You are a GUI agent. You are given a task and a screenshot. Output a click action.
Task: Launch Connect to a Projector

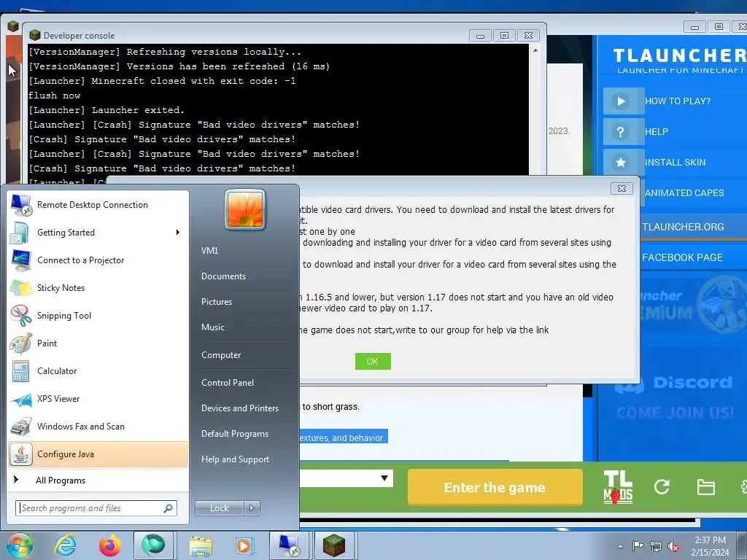(98, 260)
